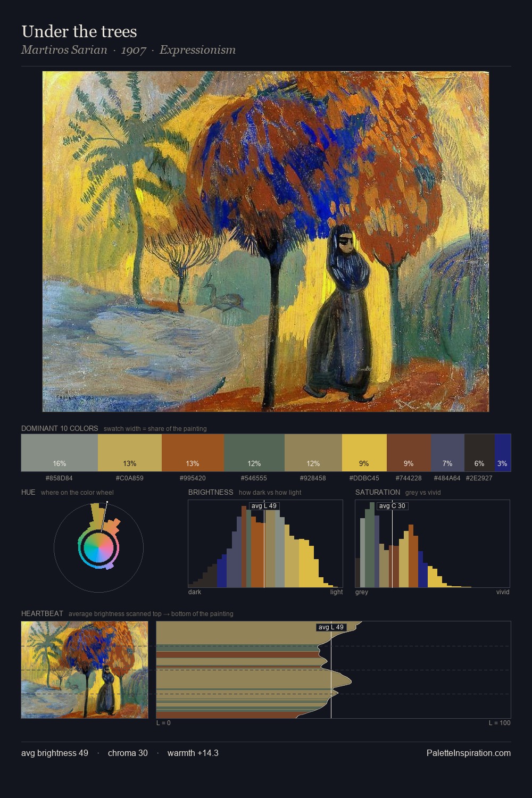Click the hue color wheel
The height and width of the screenshot is (798, 532).
click(98, 547)
